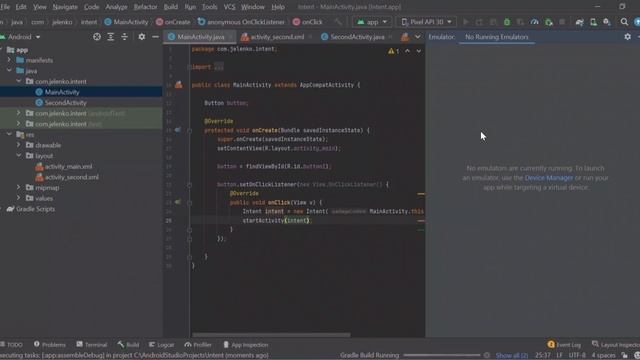Open the SDK Manager toolbar icon
This screenshot has width=640, height=360.
coord(607,22)
